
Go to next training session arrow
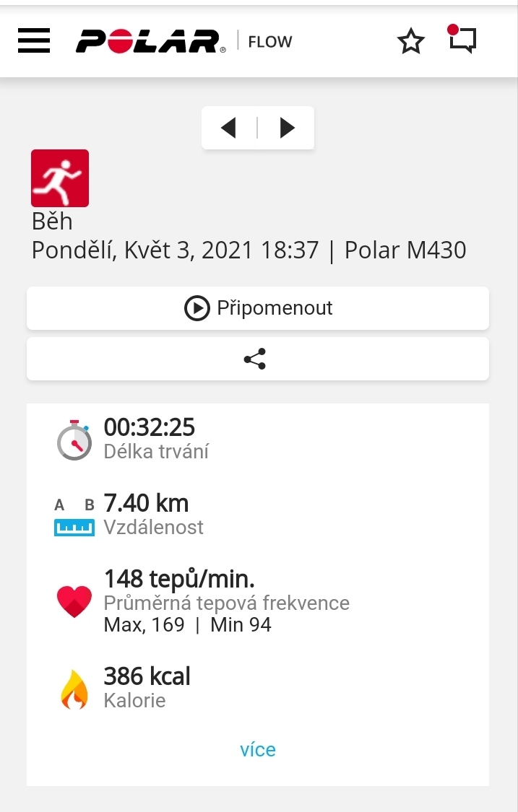coord(287,127)
